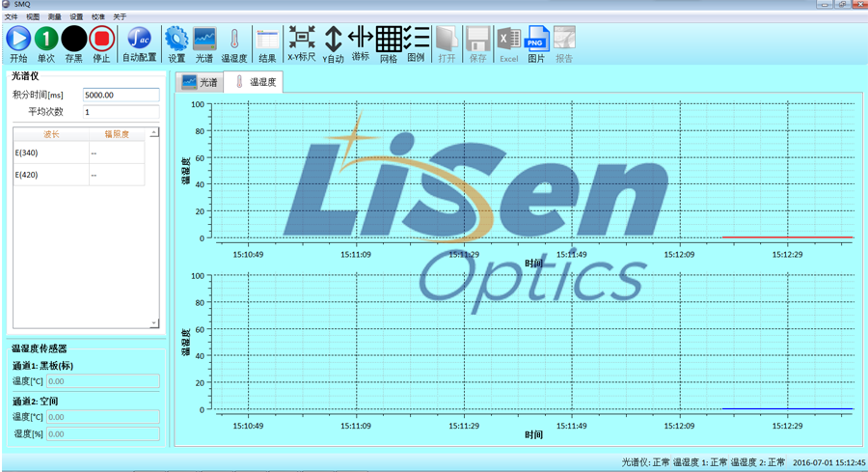
Task: Open 文件 menu
Action: click(11, 16)
